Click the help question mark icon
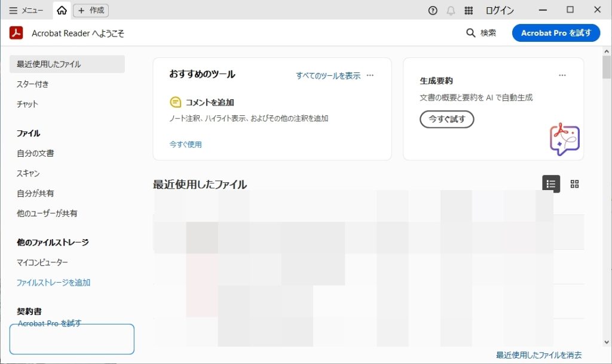Image resolution: width=612 pixels, height=364 pixels. coord(433,10)
